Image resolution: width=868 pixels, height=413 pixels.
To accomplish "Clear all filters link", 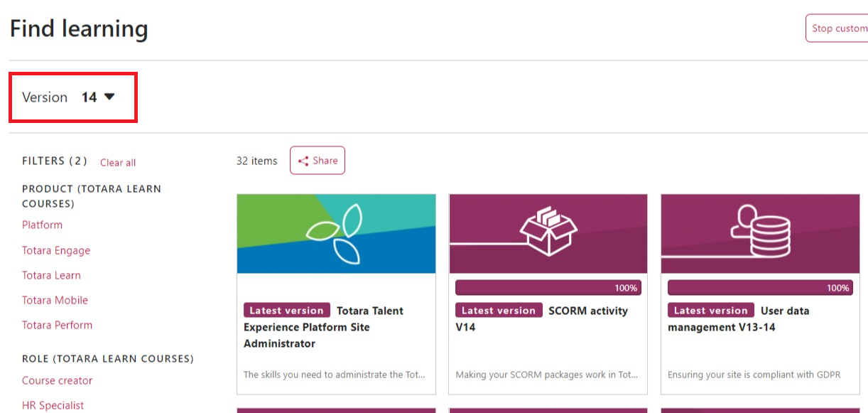I will (x=118, y=163).
